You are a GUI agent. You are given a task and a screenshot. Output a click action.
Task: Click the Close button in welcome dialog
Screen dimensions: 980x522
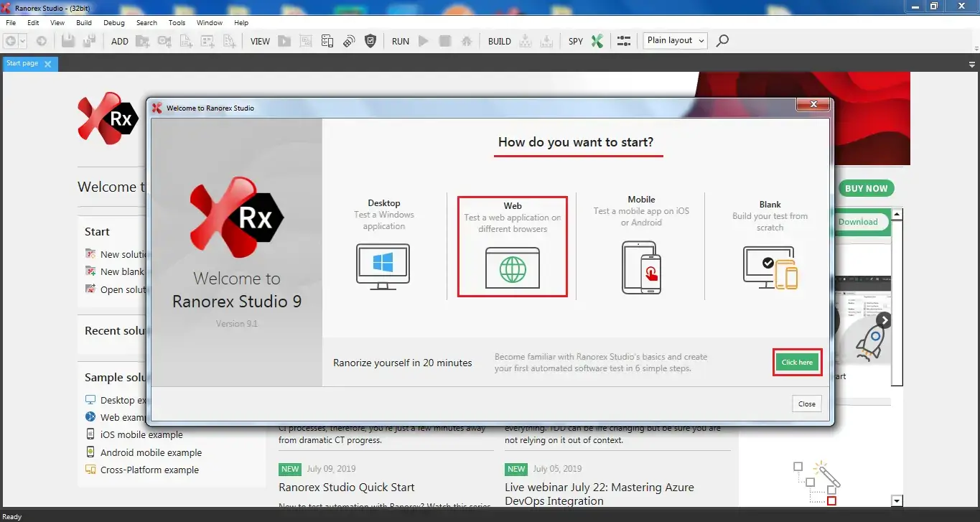806,404
